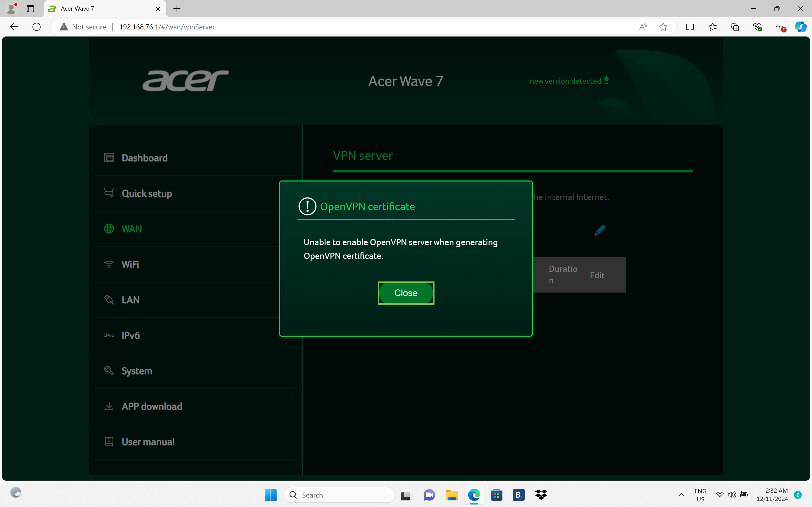Refresh the browser page

point(36,27)
